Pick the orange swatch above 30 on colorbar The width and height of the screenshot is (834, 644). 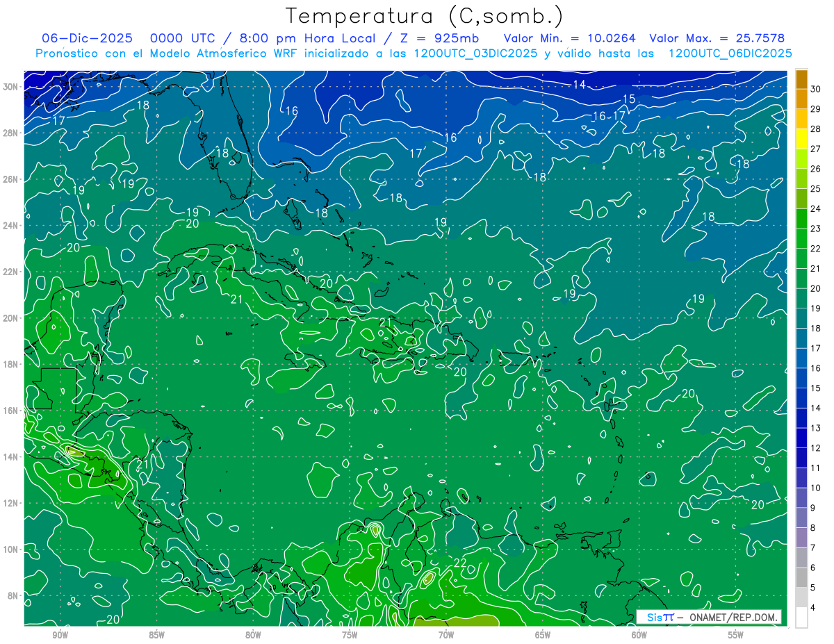pyautogui.click(x=801, y=79)
